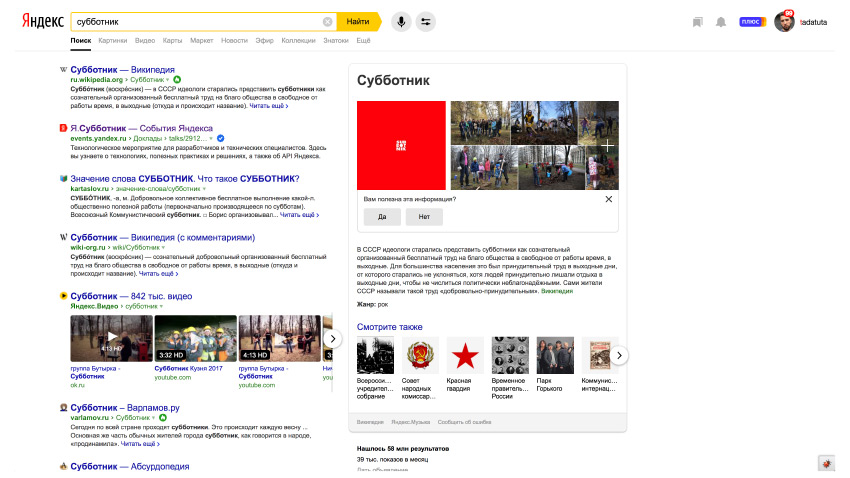Show next videos with the carousel arrow
Viewport: 850px width, 478px height.
[x=333, y=339]
